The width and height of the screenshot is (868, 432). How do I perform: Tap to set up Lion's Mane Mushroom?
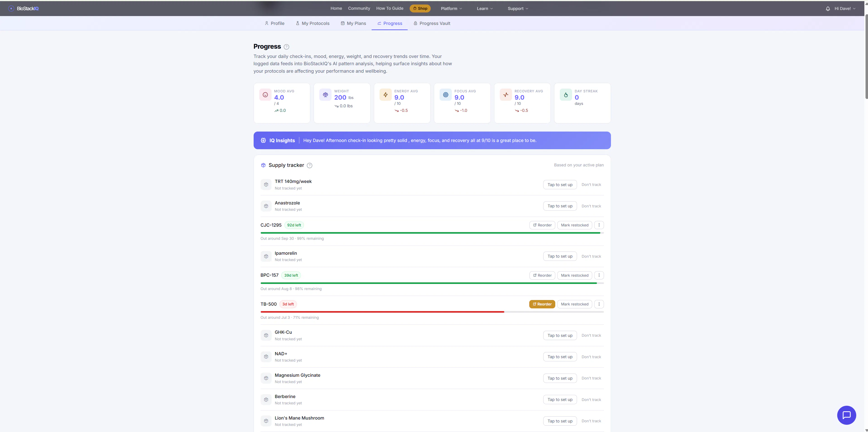coord(560,421)
